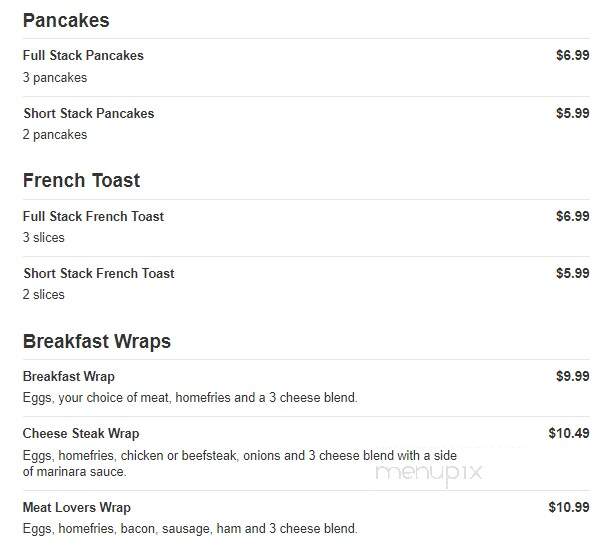The width and height of the screenshot is (608, 555).
Task: Click the Pancakes section heading
Action: click(66, 20)
